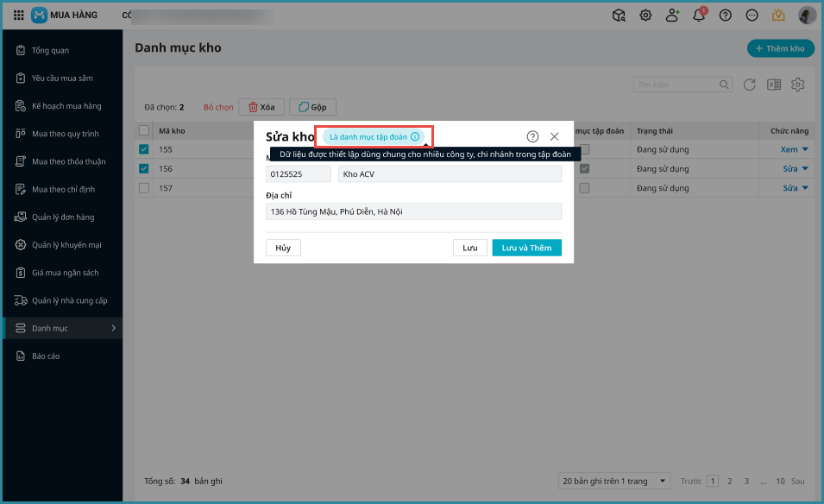The image size is (824, 504).
Task: Toggle group category checkbox for row 156
Action: [584, 168]
